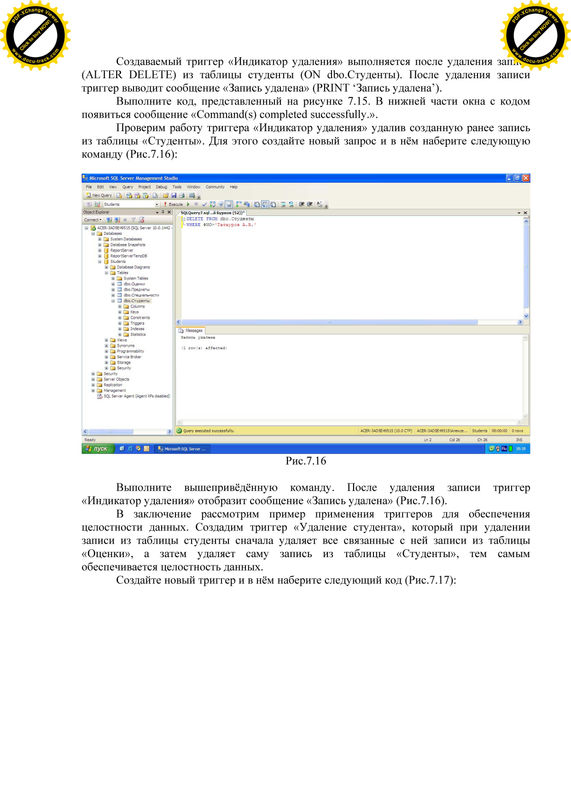Open the Window menu
The image size is (571, 807).
coord(194,187)
